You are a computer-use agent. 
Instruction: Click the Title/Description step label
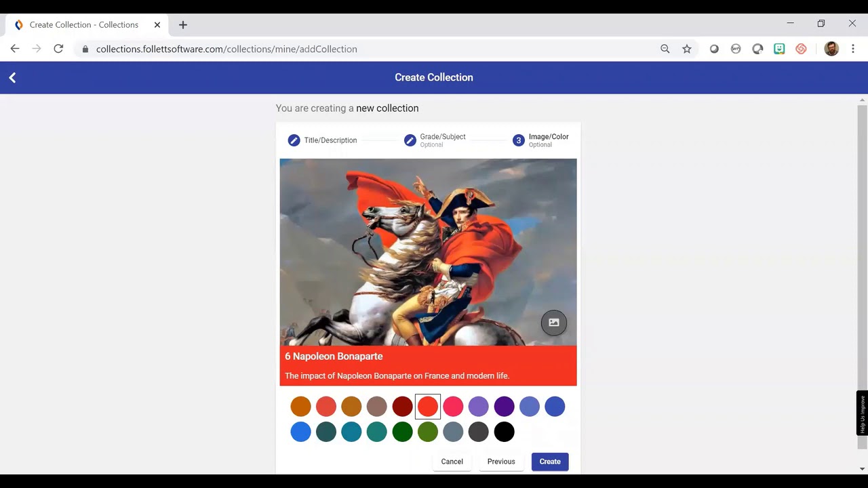tap(330, 140)
